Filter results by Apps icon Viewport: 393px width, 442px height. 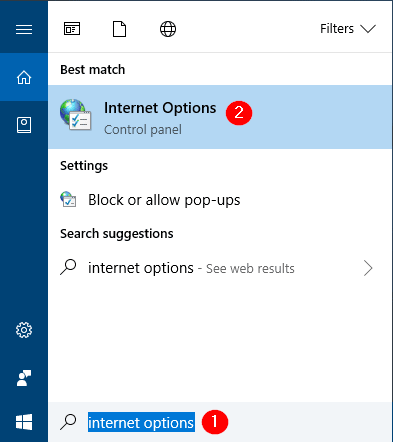(x=72, y=29)
